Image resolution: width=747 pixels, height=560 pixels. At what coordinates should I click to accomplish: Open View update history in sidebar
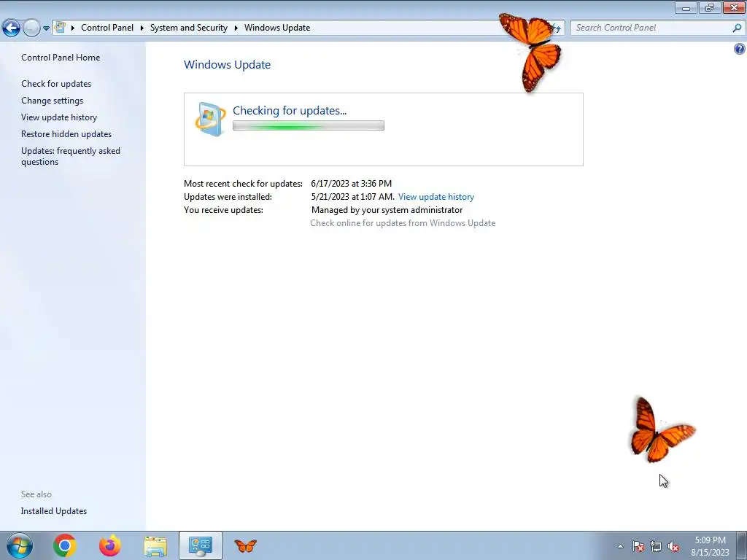[x=59, y=117]
